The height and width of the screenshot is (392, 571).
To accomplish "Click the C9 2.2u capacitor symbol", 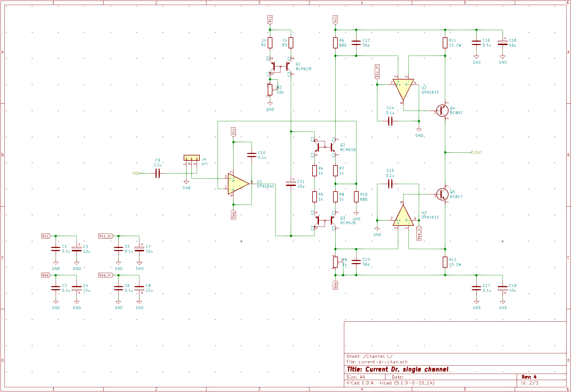I will click(x=157, y=173).
